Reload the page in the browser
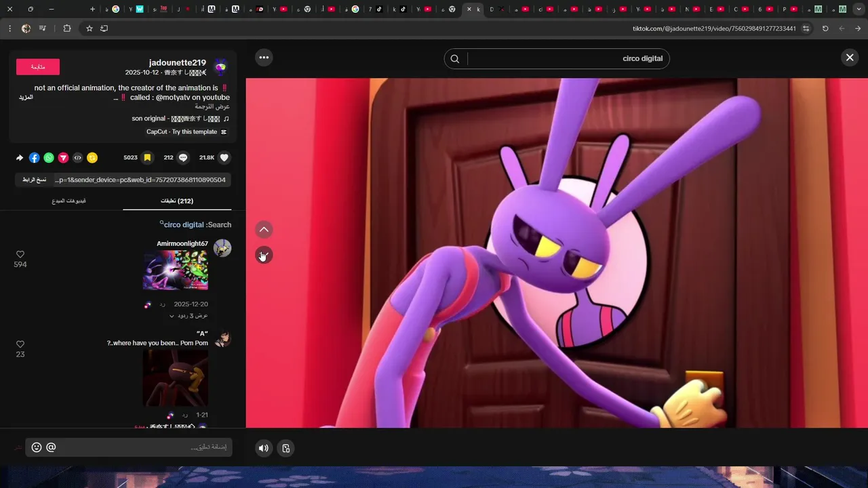Image resolution: width=868 pixels, height=488 pixels. 825,28
